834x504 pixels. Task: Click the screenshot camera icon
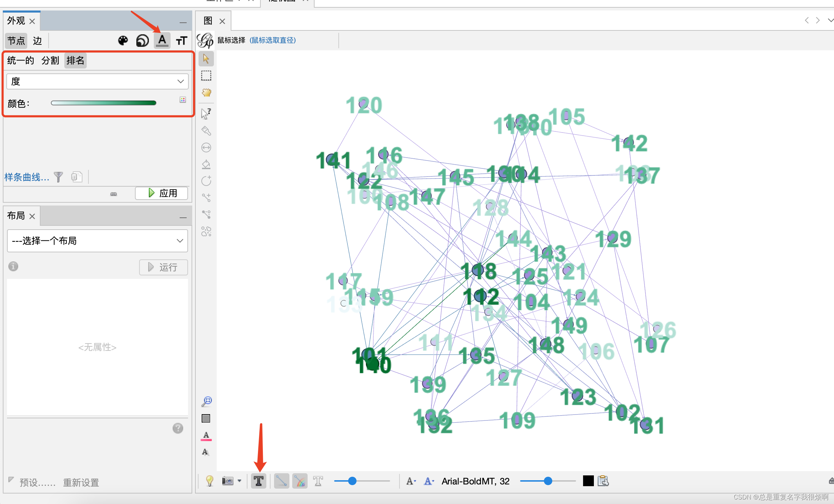click(228, 481)
